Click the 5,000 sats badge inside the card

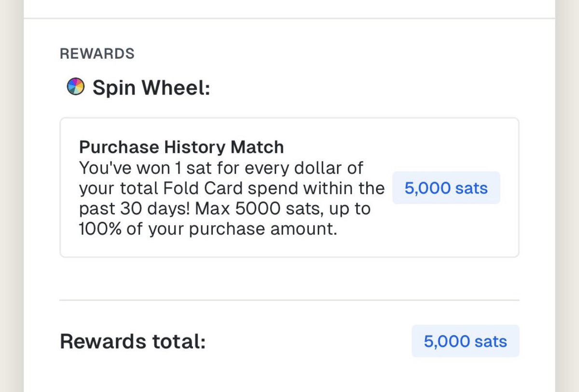coord(446,188)
